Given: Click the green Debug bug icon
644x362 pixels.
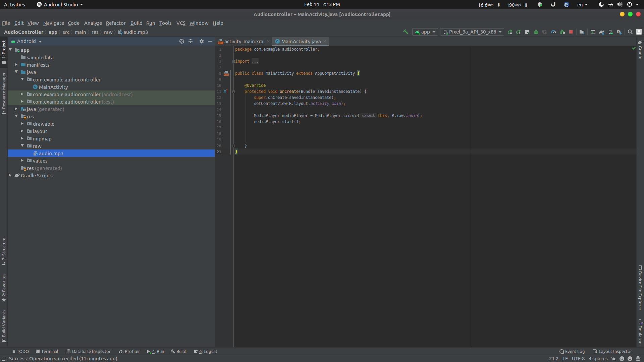Looking at the screenshot, I should tap(536, 32).
